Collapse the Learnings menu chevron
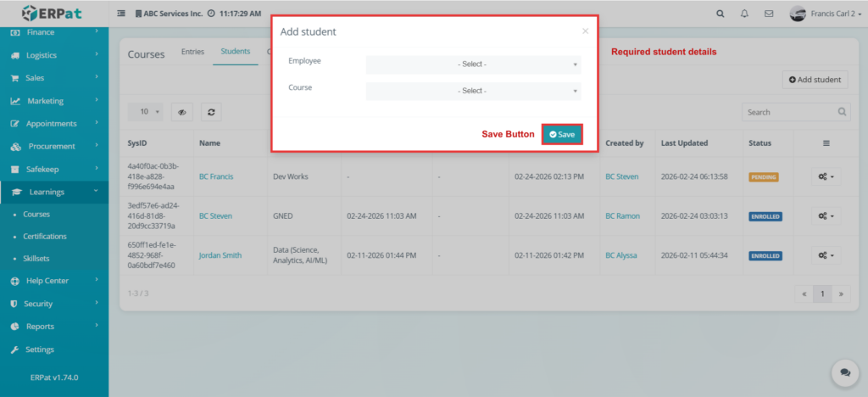This screenshot has width=868, height=397. click(97, 191)
